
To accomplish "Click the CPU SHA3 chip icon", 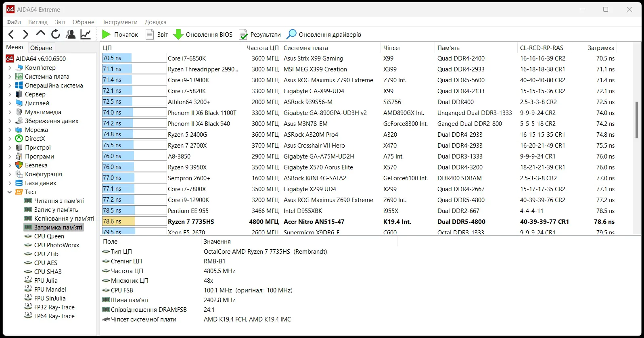I will click(28, 272).
